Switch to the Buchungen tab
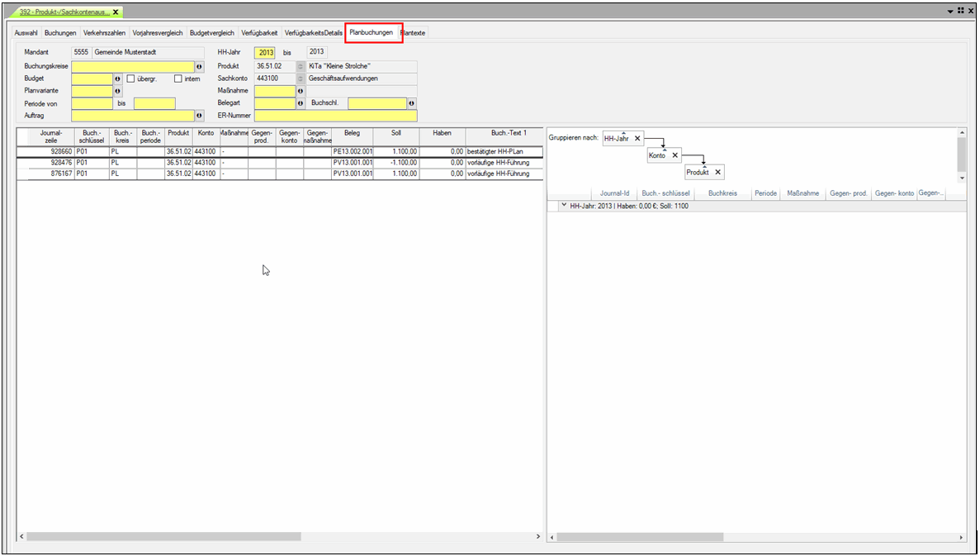 point(60,33)
